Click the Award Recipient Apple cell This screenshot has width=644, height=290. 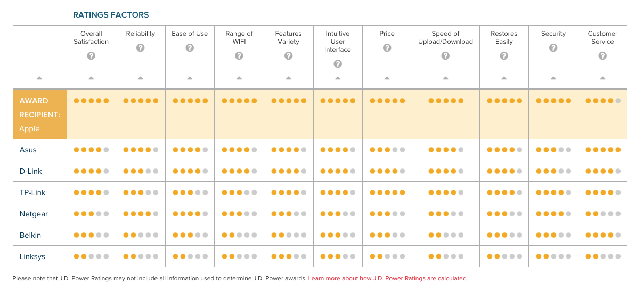pyautogui.click(x=40, y=115)
